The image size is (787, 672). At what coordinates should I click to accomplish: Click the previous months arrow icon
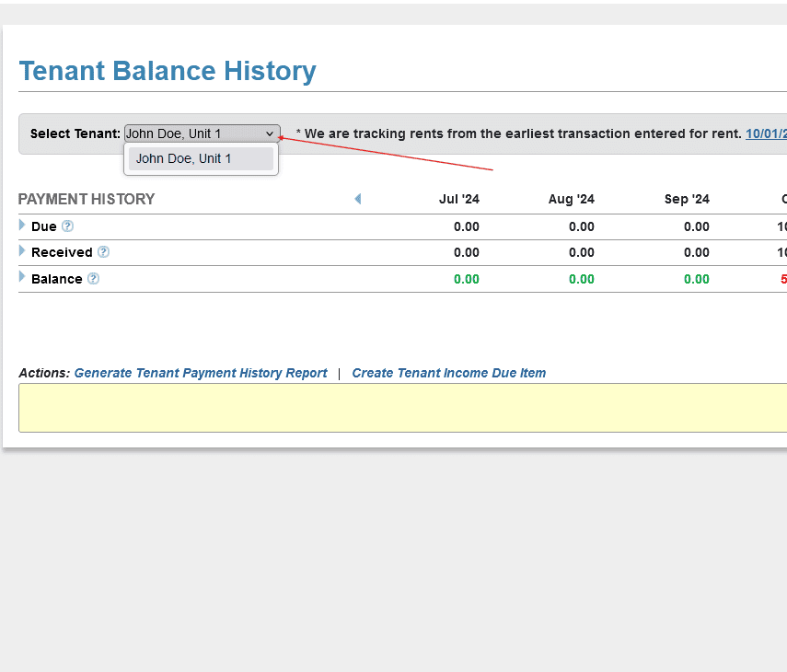tap(357, 199)
